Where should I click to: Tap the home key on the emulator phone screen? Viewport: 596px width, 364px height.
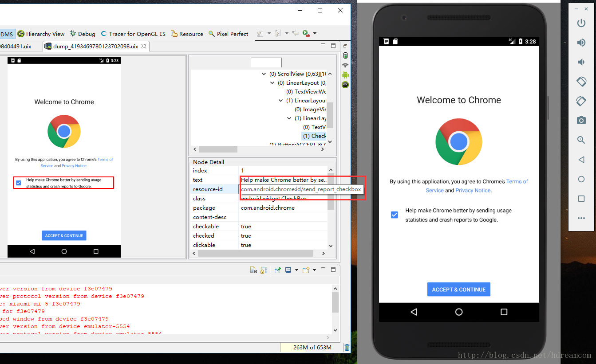click(x=459, y=312)
